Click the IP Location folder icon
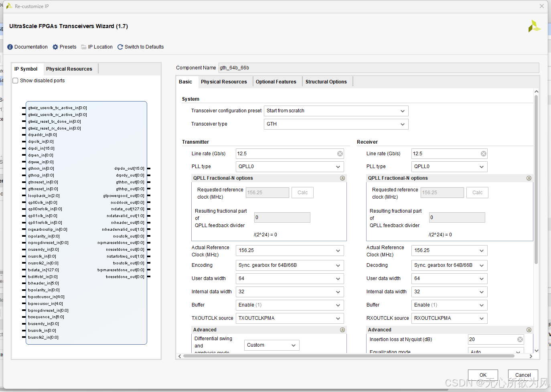 point(84,47)
